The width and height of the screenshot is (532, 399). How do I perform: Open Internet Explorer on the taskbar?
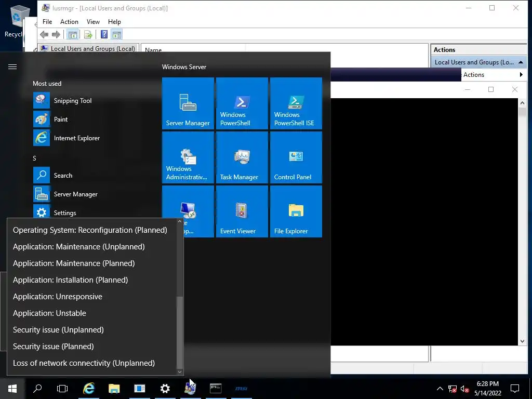[88, 389]
